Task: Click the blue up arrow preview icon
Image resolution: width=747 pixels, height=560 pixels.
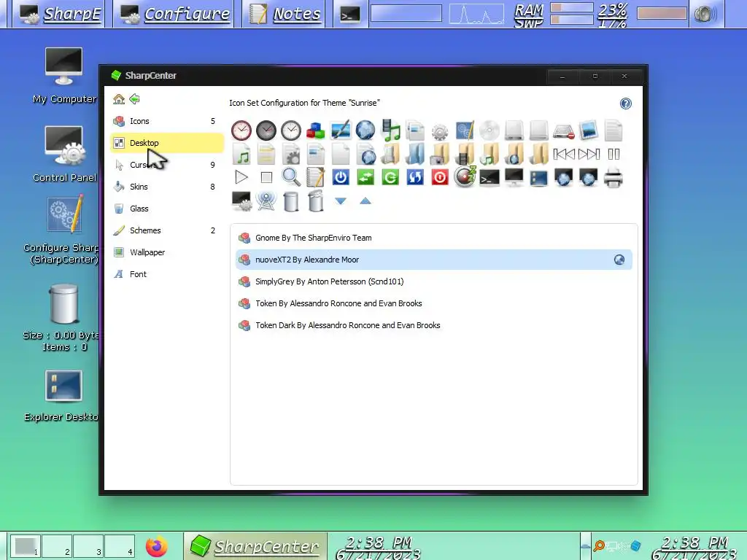Action: [365, 201]
